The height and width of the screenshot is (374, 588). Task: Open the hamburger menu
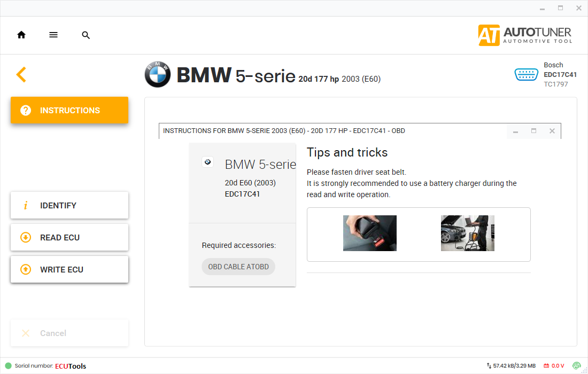[53, 35]
